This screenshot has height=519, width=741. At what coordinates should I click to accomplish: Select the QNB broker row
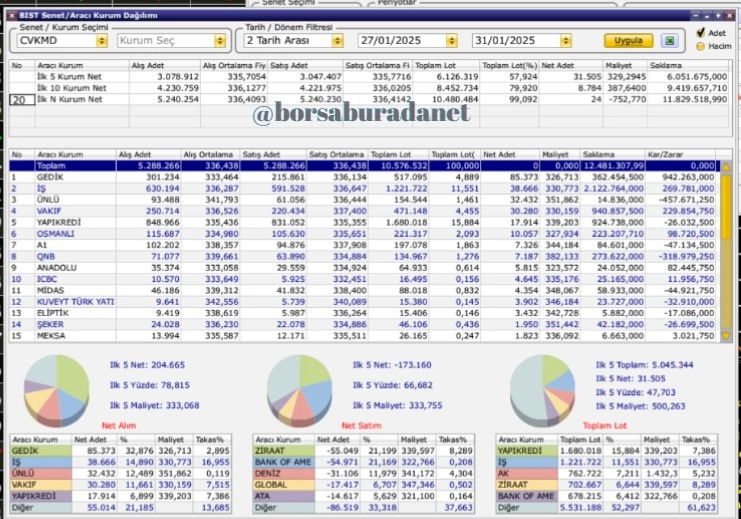click(364, 257)
